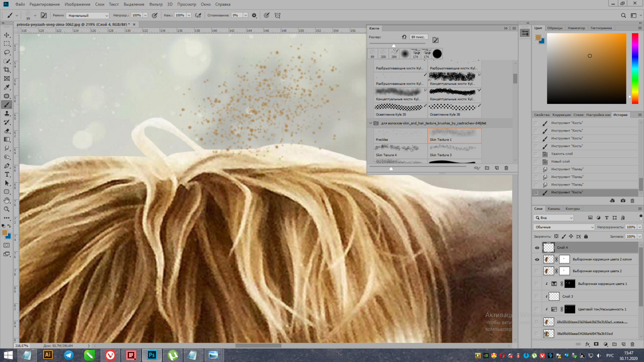Show layer Выборочная коррекция цвета 2
Viewport: 644px width, 362px height.
[537, 271]
